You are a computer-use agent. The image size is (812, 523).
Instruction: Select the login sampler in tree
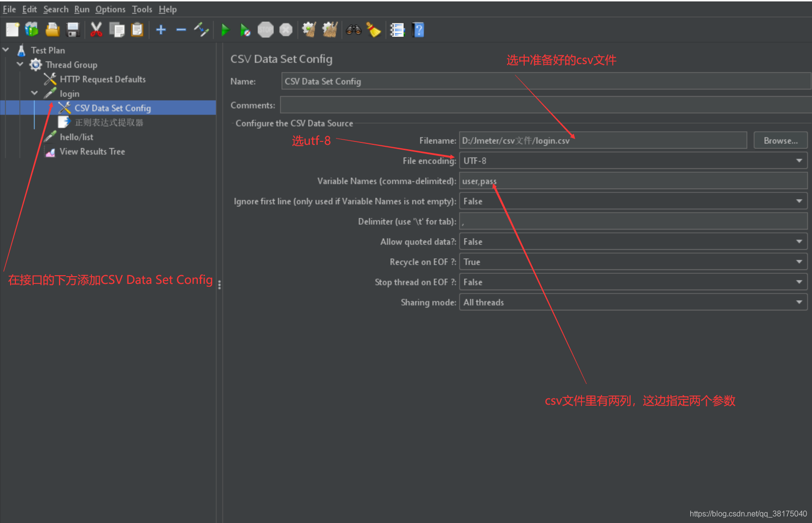[x=69, y=93]
